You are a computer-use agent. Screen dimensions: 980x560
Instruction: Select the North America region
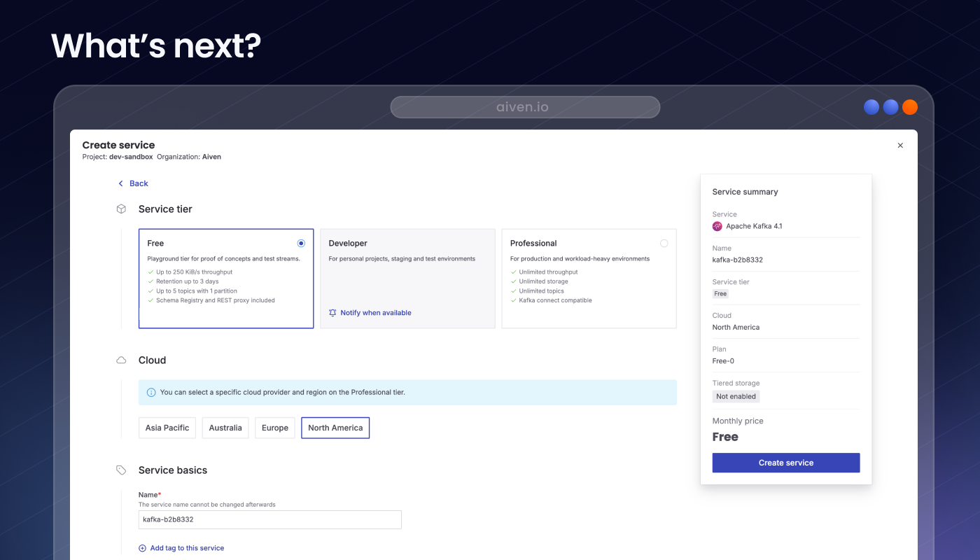(x=335, y=428)
